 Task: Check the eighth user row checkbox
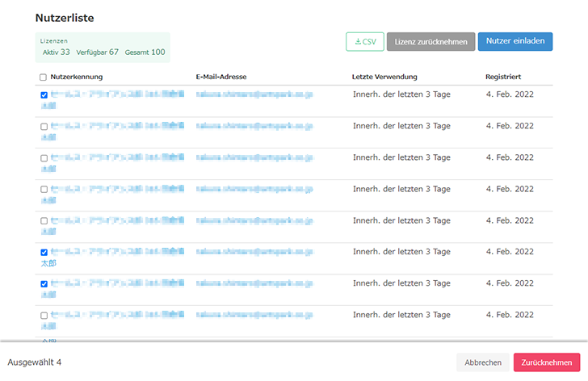(x=44, y=316)
